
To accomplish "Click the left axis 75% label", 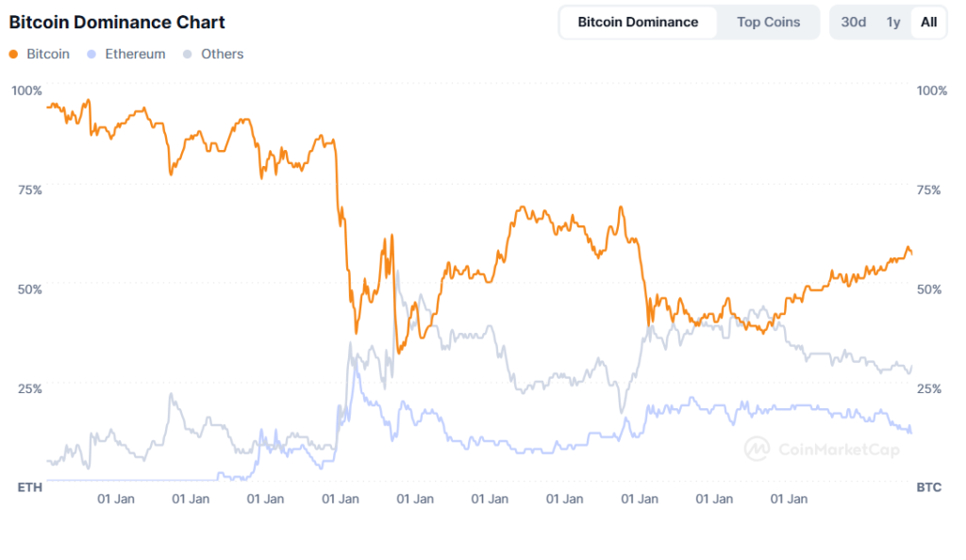I will [x=29, y=190].
